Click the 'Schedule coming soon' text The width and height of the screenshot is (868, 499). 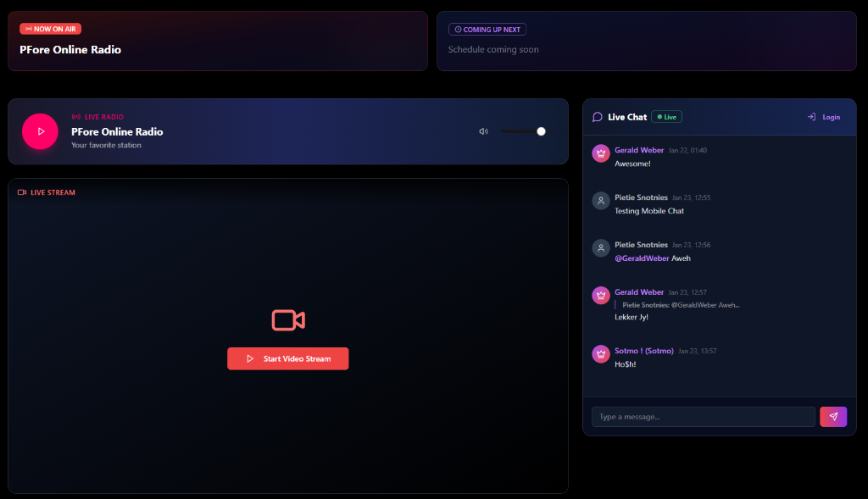pos(493,49)
